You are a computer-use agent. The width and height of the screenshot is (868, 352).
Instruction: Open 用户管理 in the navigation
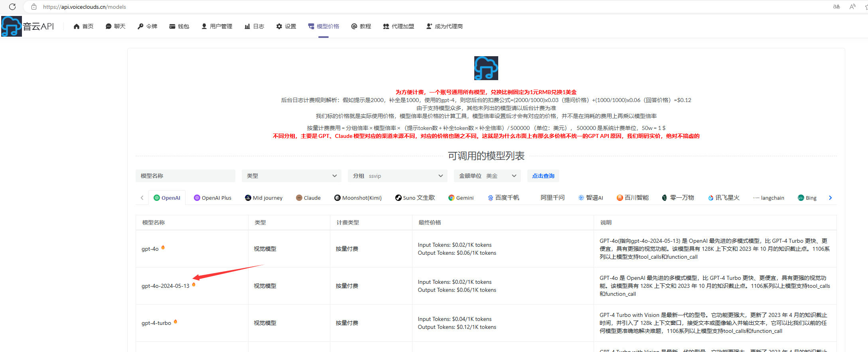[217, 26]
